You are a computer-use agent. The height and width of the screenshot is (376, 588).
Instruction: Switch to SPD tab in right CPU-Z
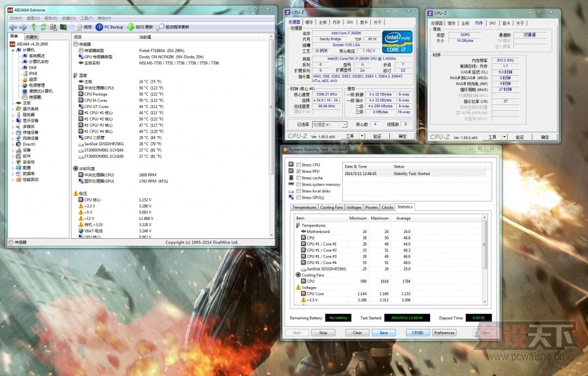pyautogui.click(x=492, y=23)
